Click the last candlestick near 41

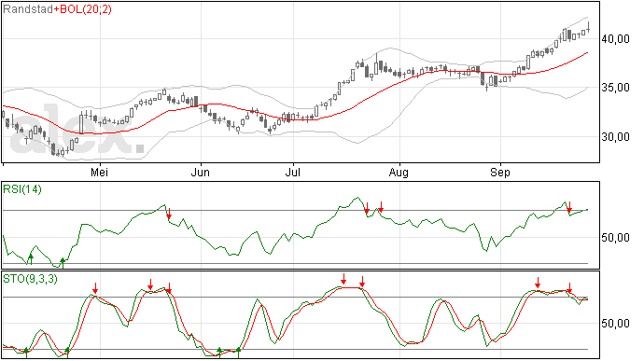[589, 27]
